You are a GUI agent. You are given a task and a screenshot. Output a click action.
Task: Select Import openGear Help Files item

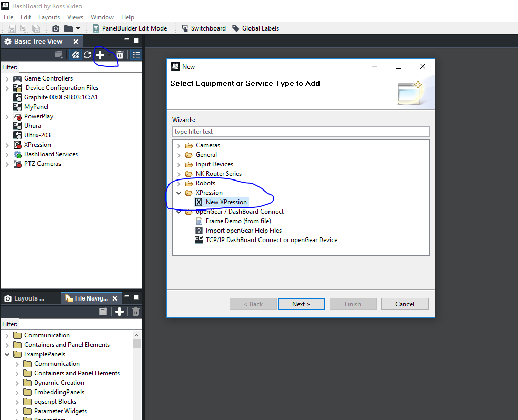(x=244, y=231)
